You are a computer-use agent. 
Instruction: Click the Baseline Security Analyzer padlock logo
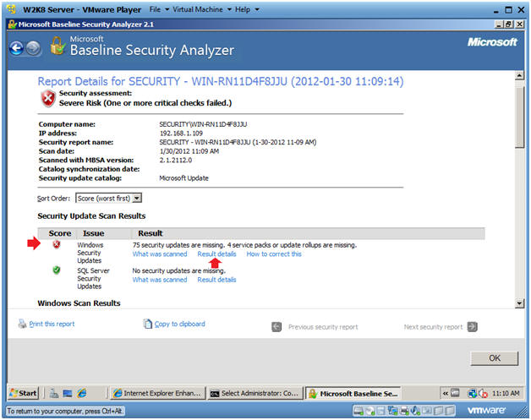[x=57, y=46]
